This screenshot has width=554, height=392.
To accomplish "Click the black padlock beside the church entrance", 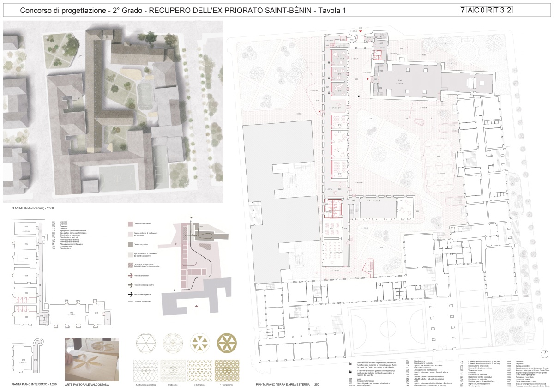I will (x=359, y=96).
